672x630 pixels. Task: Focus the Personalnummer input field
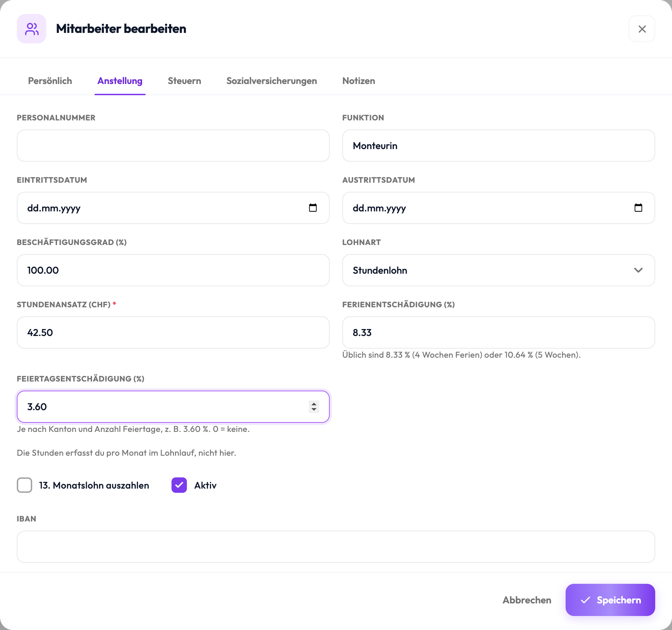pyautogui.click(x=173, y=146)
